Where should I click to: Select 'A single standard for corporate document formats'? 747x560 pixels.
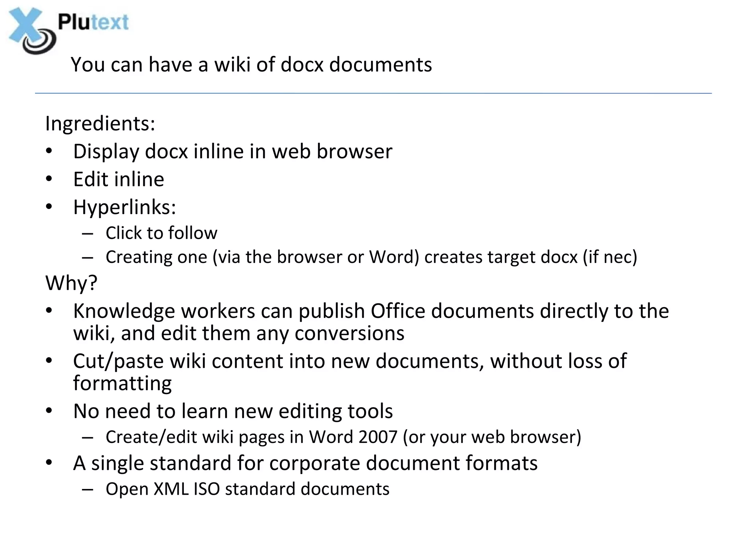(305, 463)
